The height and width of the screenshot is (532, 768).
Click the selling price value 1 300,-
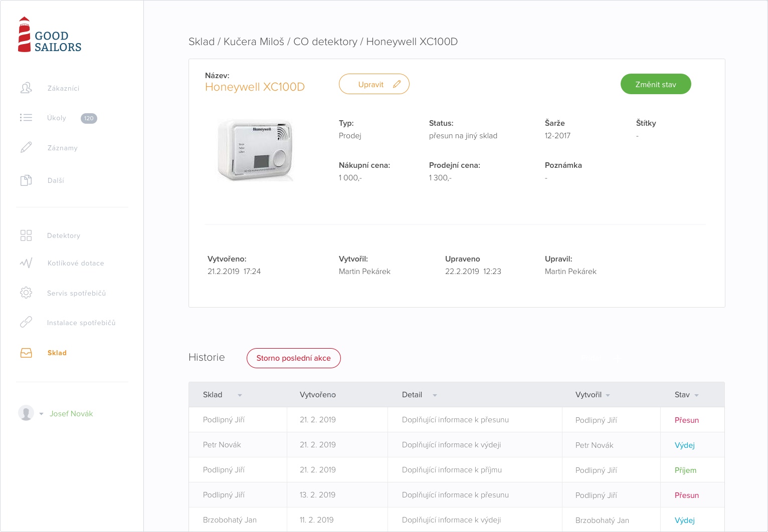[440, 178]
